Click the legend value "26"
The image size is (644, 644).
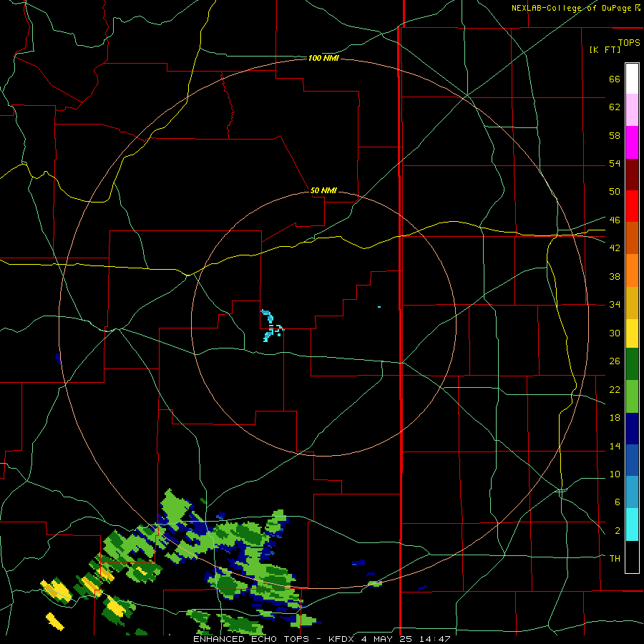coord(615,361)
